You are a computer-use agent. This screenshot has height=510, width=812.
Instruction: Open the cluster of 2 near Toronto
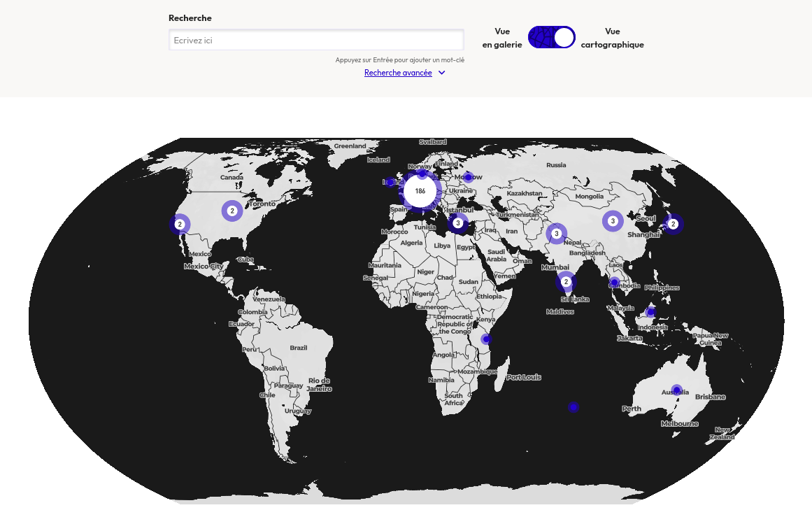(232, 210)
